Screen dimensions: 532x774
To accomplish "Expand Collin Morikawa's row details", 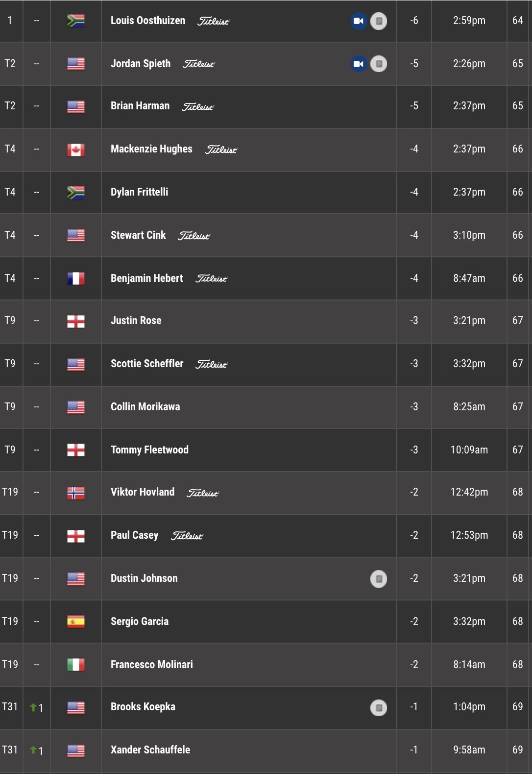I will 266,407.
